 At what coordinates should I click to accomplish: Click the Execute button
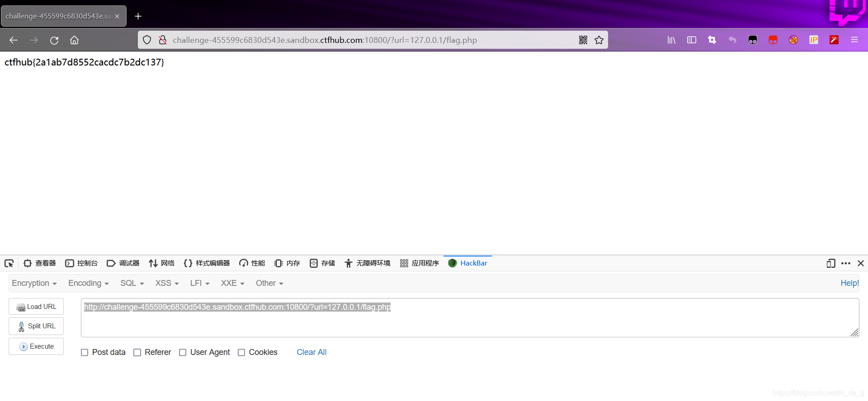coord(36,346)
